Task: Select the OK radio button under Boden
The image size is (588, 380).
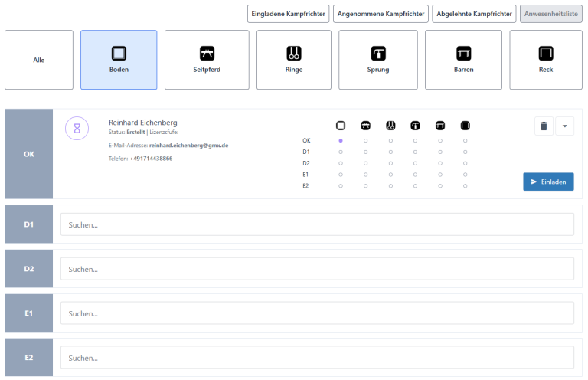Action: [x=341, y=141]
